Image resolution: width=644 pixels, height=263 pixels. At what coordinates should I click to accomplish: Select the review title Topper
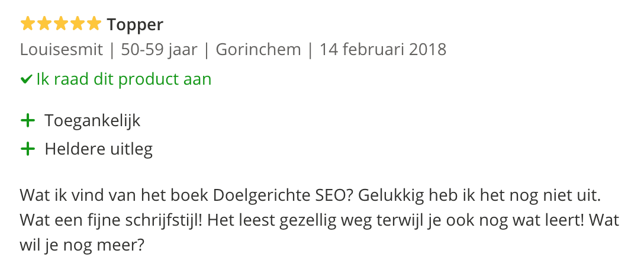pyautogui.click(x=135, y=25)
